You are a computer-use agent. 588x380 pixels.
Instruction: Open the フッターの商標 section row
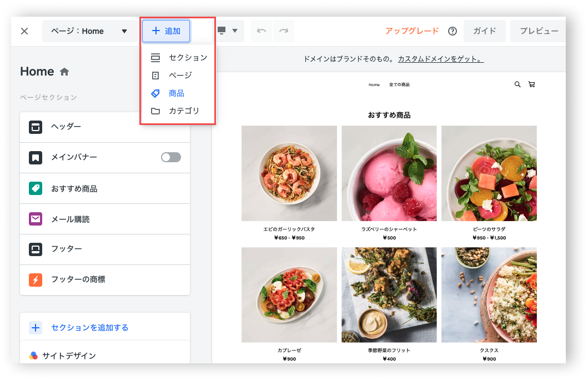coord(105,280)
